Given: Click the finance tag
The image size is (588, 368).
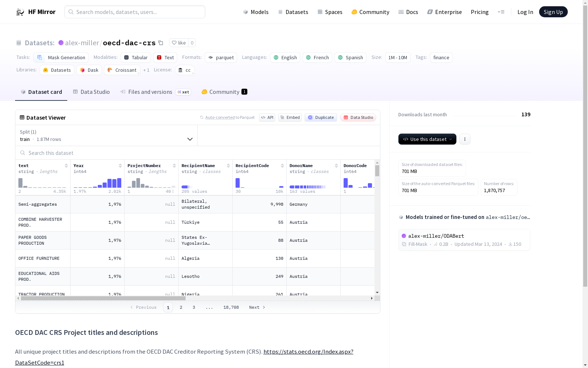Looking at the screenshot, I should [441, 57].
